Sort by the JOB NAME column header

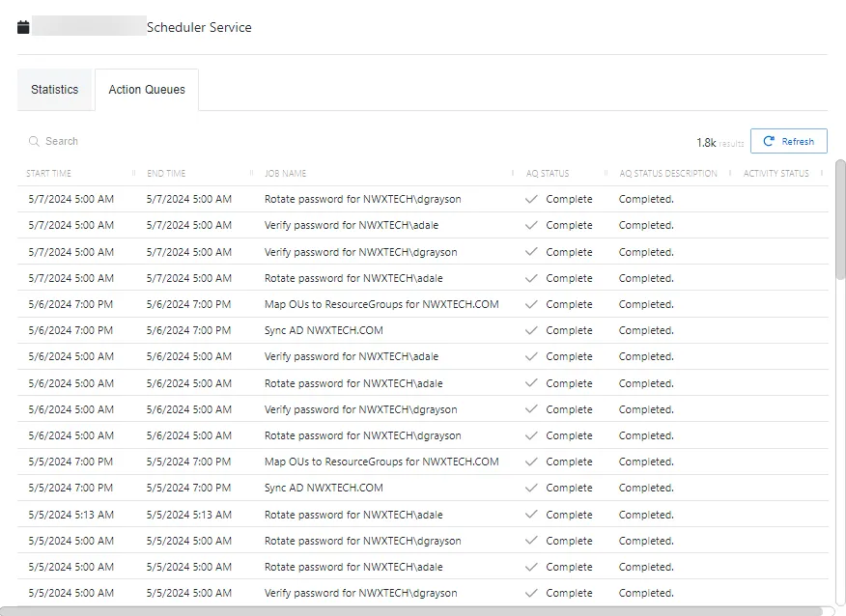tap(286, 173)
